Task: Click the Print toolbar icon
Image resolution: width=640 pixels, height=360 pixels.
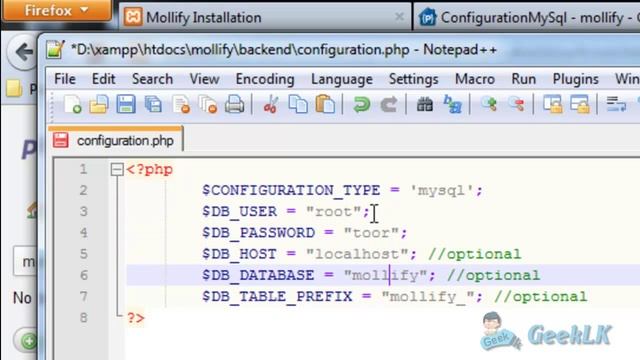Action: point(235,105)
